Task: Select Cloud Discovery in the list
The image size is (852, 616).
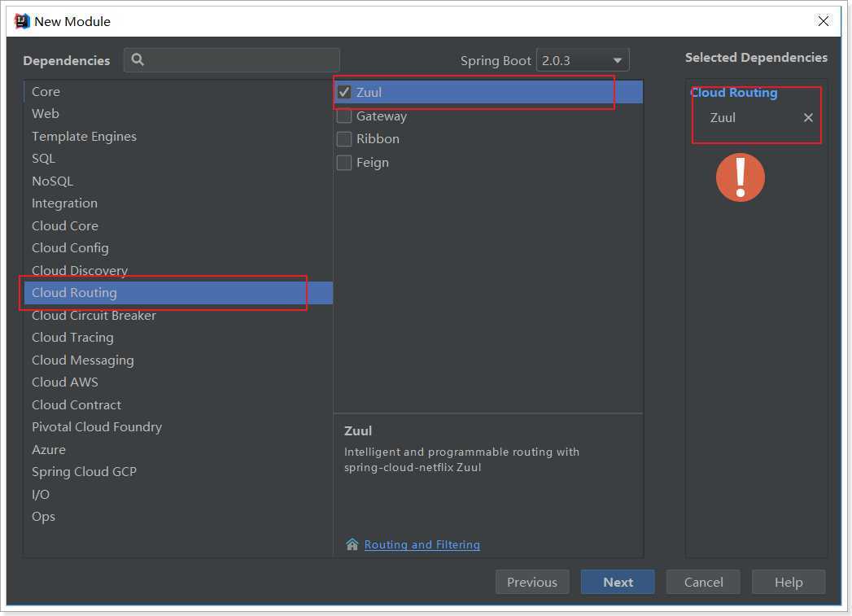Action: 178,270
